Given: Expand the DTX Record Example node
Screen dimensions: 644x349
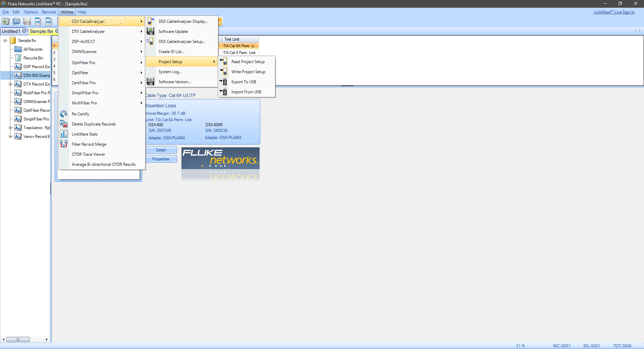Looking at the screenshot, I should 10,84.
